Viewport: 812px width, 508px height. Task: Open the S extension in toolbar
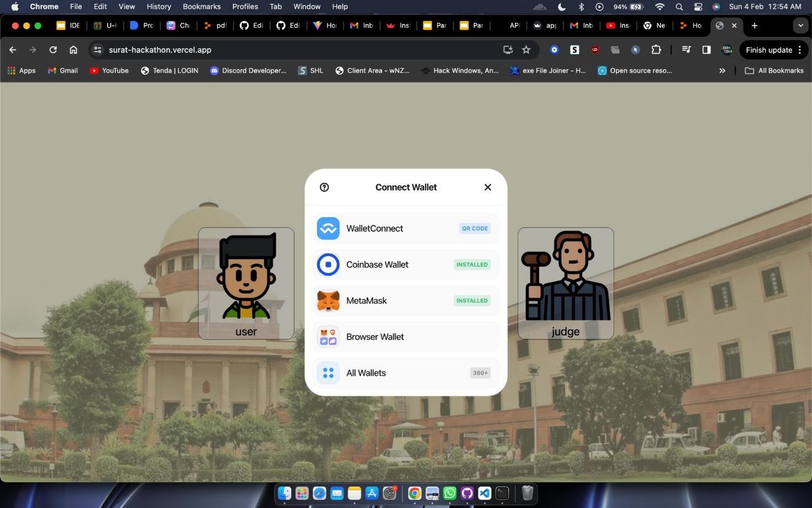pos(575,50)
